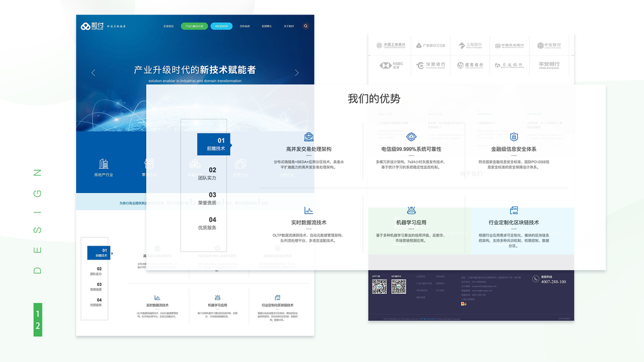Click the 机器学习应用 robot icon in the left page
The height and width of the screenshot is (362, 644).
(217, 297)
